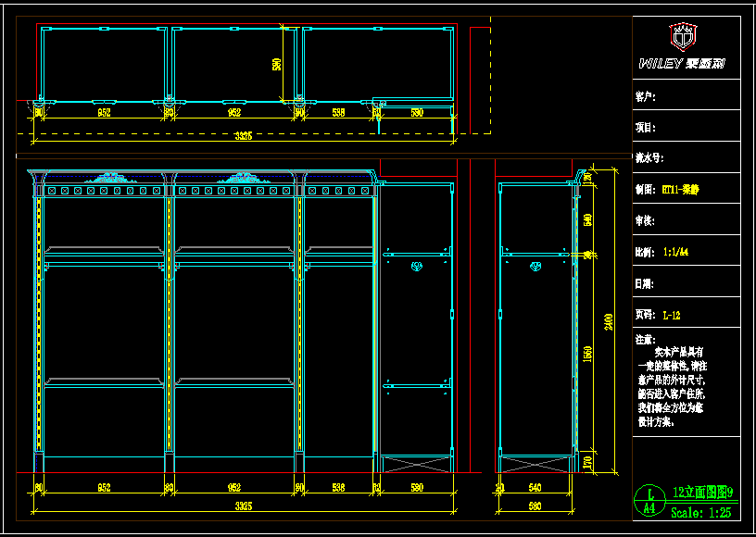Click the WILEY shield logo
Screen dimensions: 756x537
[684, 37]
